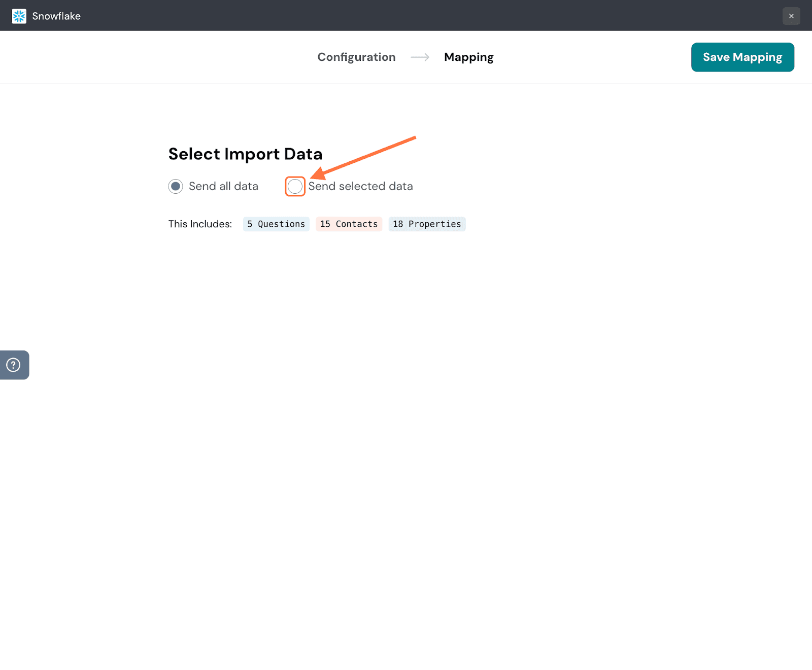Click the 'This Includes:' label
Viewport: 812px width, 670px height.
tap(200, 224)
